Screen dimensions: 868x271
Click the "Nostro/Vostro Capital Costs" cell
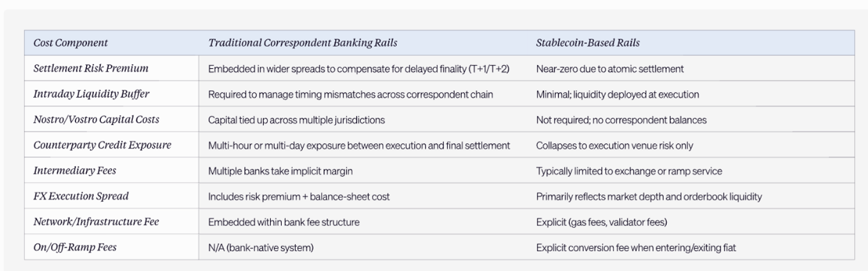(96, 119)
